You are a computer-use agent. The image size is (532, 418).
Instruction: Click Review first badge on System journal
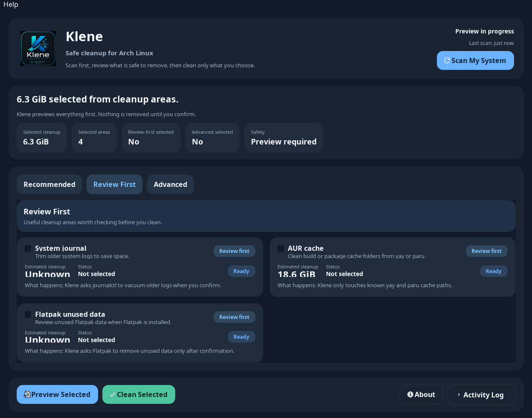pos(234,251)
